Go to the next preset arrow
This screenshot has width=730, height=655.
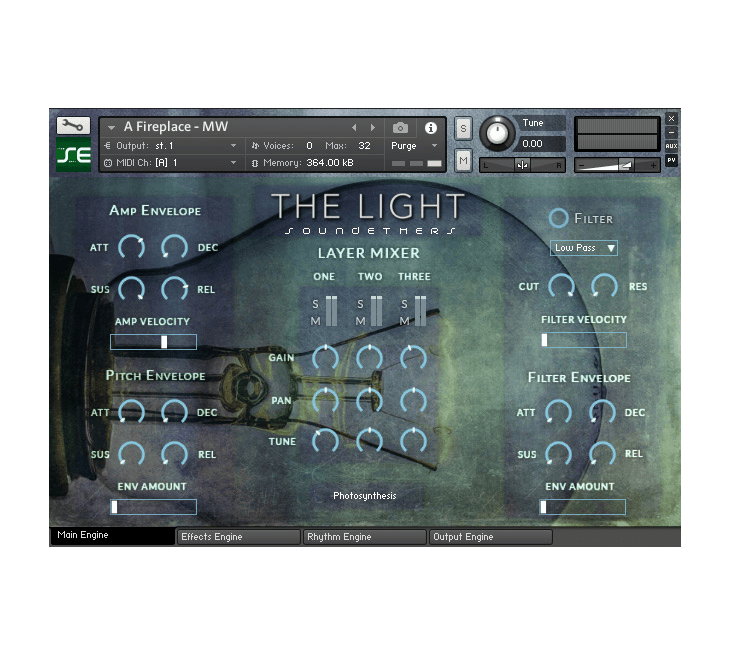372,127
